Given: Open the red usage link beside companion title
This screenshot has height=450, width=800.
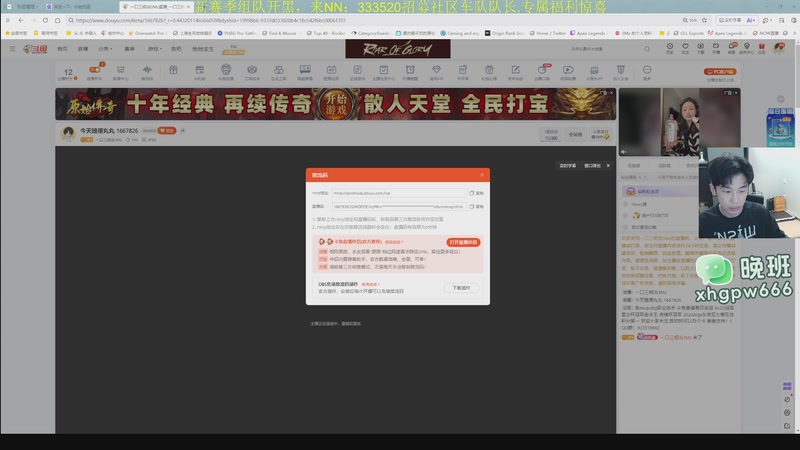Looking at the screenshot, I should click(394, 242).
